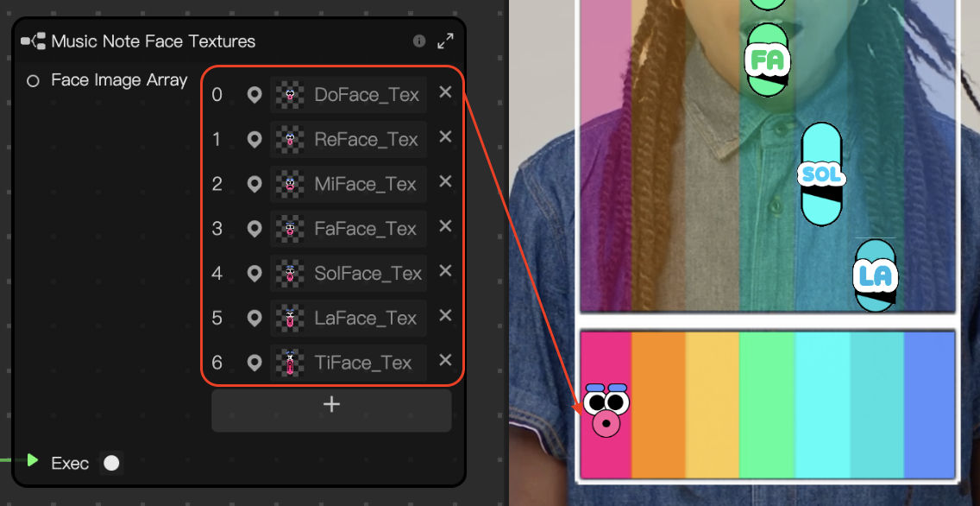Click the FA note bubble in preview
The width and height of the screenshot is (980, 506).
pyautogui.click(x=768, y=60)
